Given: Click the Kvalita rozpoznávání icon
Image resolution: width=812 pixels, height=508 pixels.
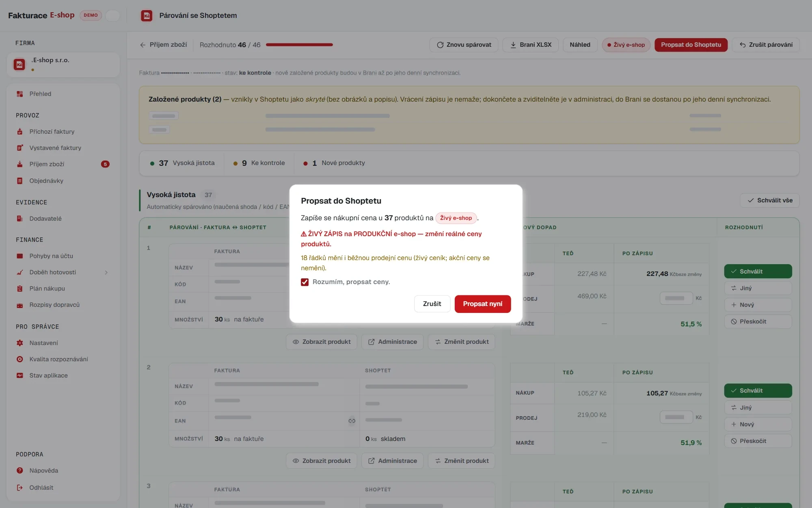Looking at the screenshot, I should 19,359.
